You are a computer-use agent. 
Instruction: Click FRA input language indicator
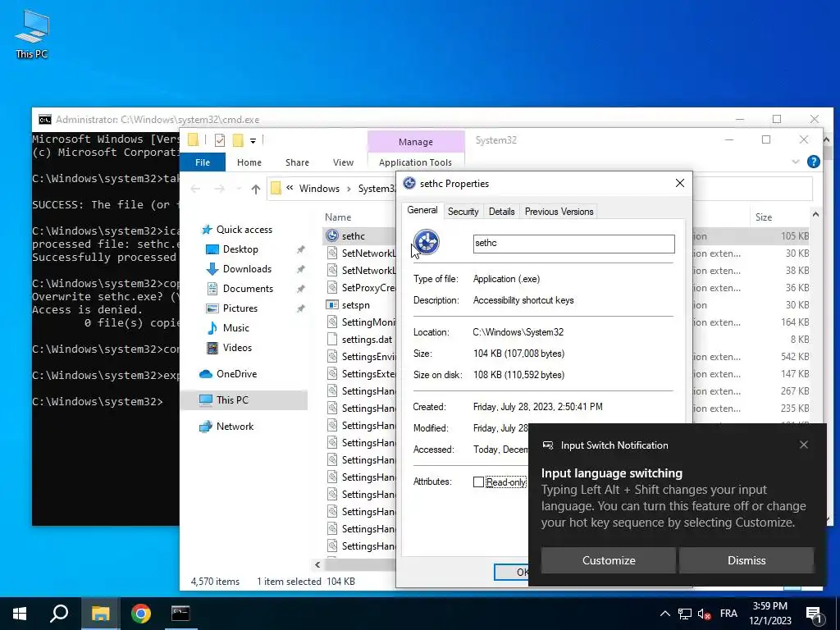pyautogui.click(x=728, y=614)
